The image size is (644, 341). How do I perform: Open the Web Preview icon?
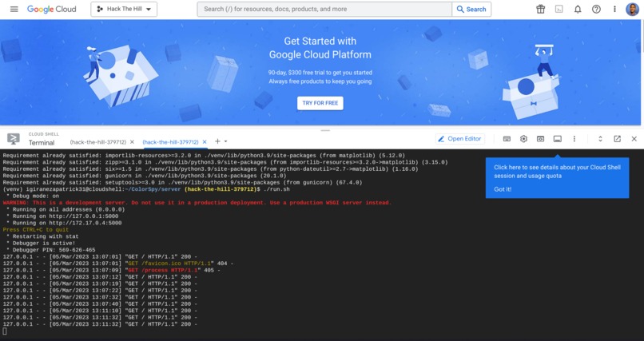tap(540, 139)
